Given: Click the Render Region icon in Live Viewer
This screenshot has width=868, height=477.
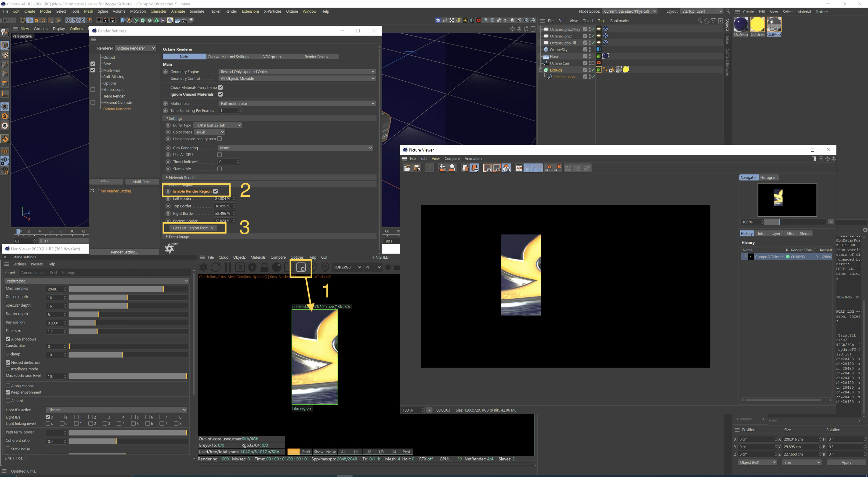Looking at the screenshot, I should click(301, 267).
